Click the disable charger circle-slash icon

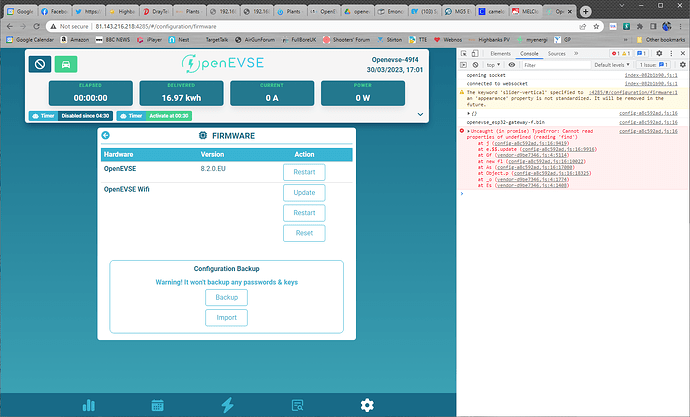(40, 64)
